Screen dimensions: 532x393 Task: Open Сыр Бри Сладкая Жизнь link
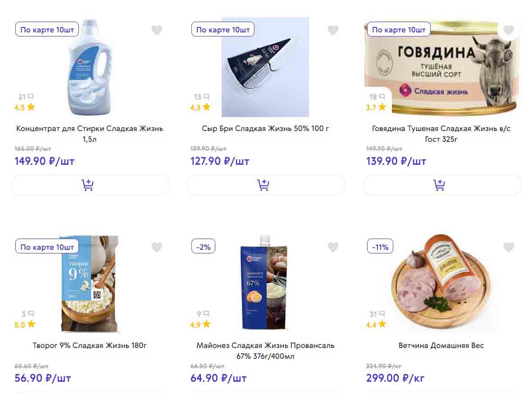point(265,129)
